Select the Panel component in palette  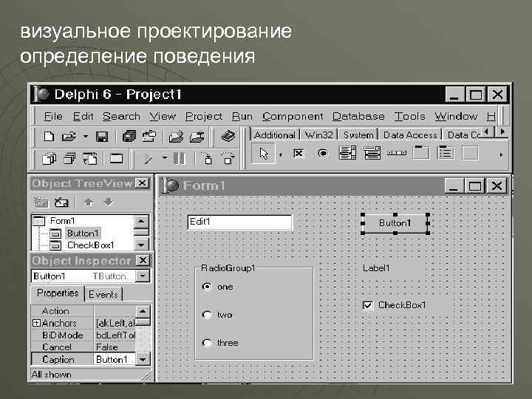(x=470, y=153)
